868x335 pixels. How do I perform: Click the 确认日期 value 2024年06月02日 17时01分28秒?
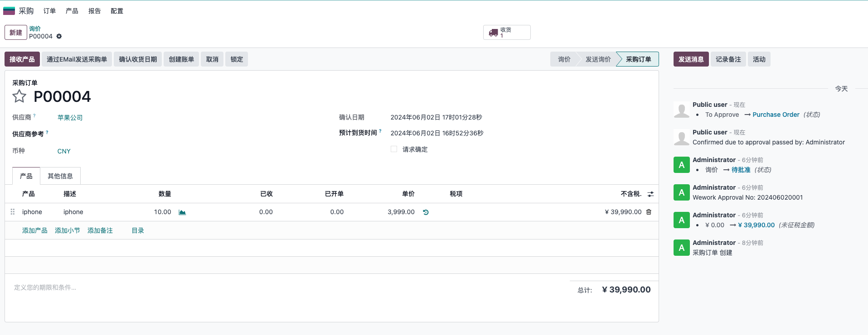(x=436, y=117)
